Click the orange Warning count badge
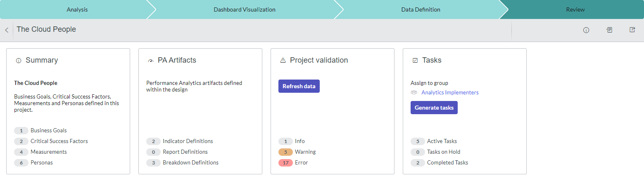The image size is (644, 176). [285, 152]
